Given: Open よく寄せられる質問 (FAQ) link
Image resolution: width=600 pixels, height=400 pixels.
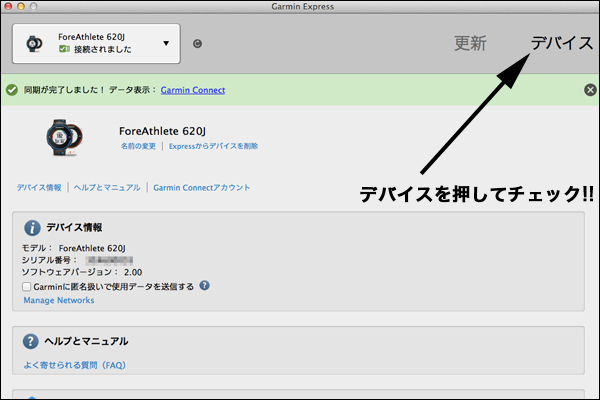Looking at the screenshot, I should click(75, 365).
